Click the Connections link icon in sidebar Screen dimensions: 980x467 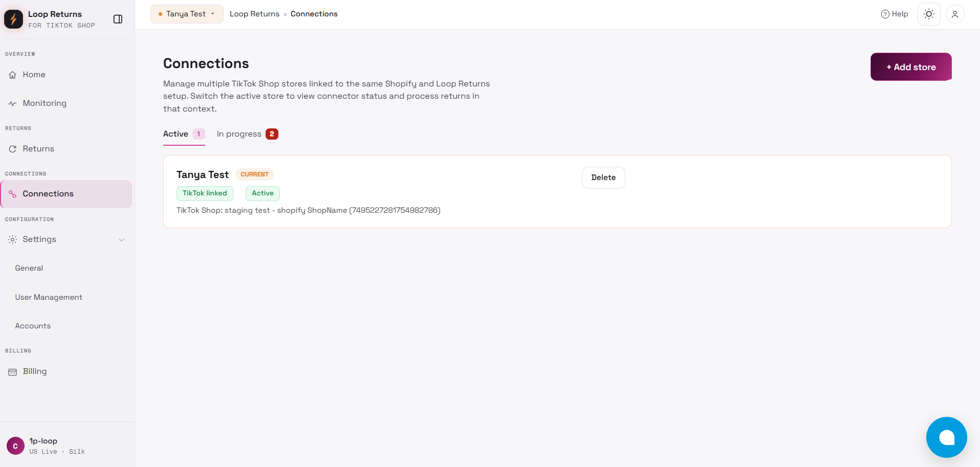tap(13, 194)
